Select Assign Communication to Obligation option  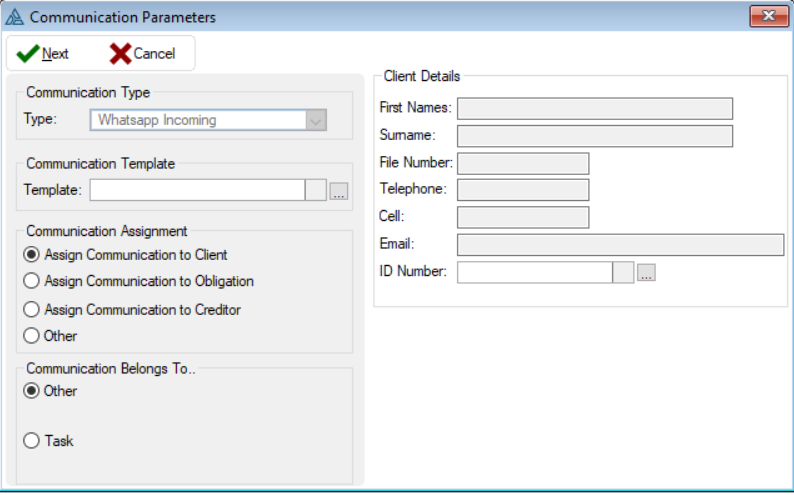point(31,281)
